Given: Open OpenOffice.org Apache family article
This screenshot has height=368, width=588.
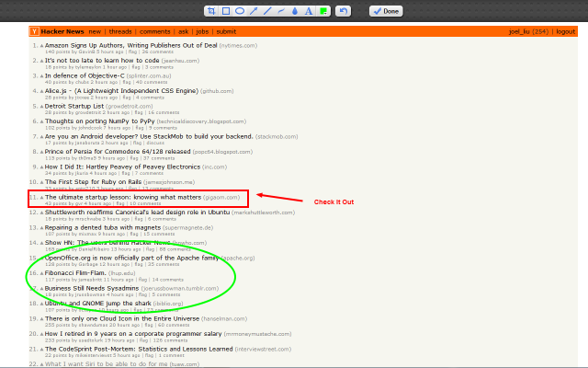Looking at the screenshot, I should (132, 258).
